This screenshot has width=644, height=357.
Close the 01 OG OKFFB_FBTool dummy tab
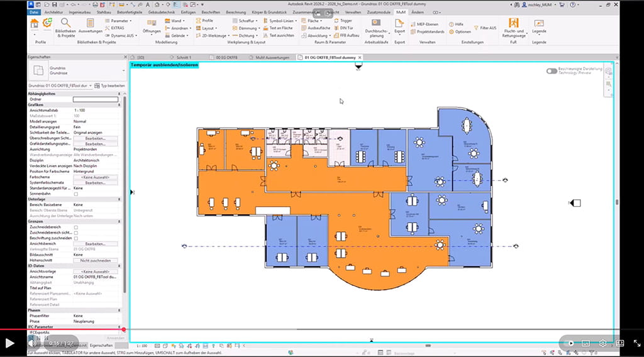pyautogui.click(x=360, y=57)
